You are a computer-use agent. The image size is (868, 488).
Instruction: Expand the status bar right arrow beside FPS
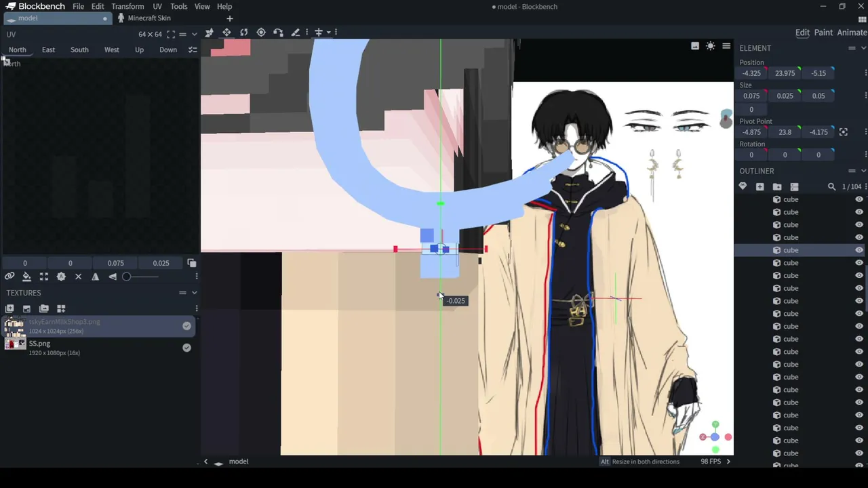728,462
